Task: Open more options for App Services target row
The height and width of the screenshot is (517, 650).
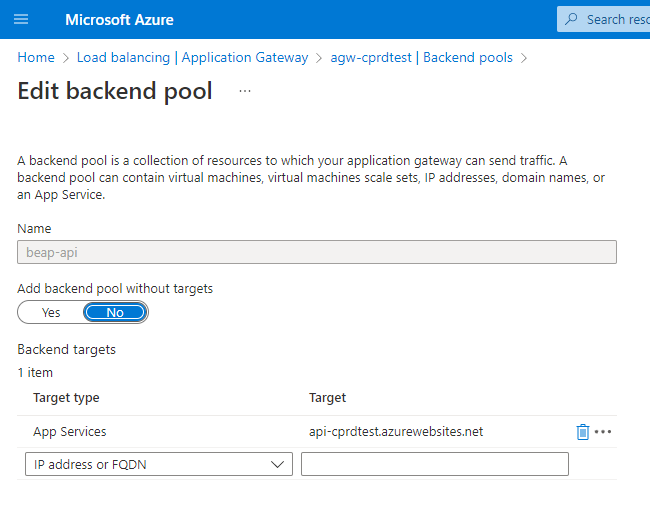Action: click(603, 432)
